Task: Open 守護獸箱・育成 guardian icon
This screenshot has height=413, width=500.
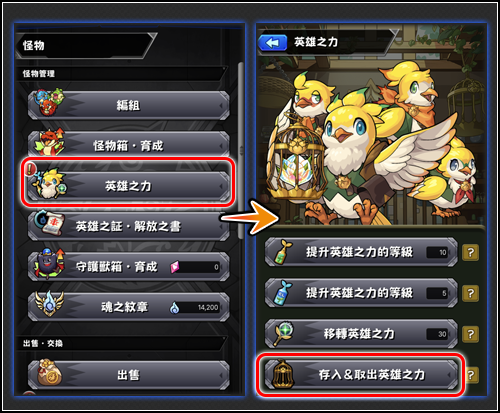Action: click(x=49, y=263)
